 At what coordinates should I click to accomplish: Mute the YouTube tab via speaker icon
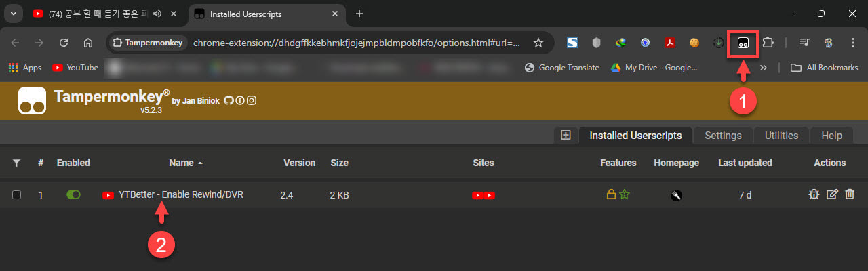coord(157,14)
